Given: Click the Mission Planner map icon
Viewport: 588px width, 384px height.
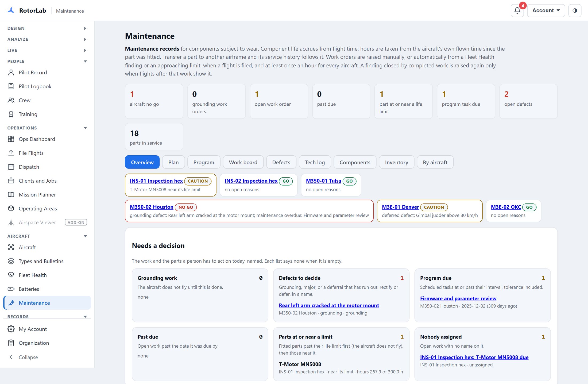Looking at the screenshot, I should pos(11,195).
